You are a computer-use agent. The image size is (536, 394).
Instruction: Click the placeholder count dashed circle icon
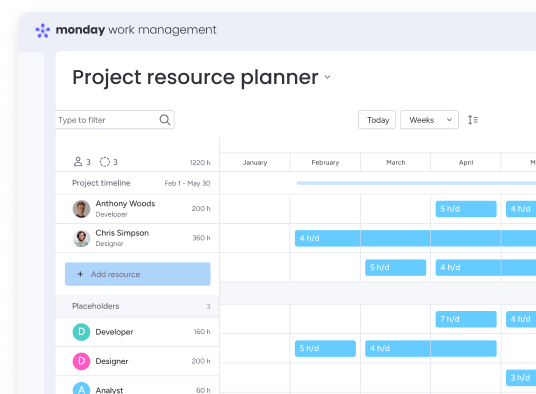click(x=105, y=162)
